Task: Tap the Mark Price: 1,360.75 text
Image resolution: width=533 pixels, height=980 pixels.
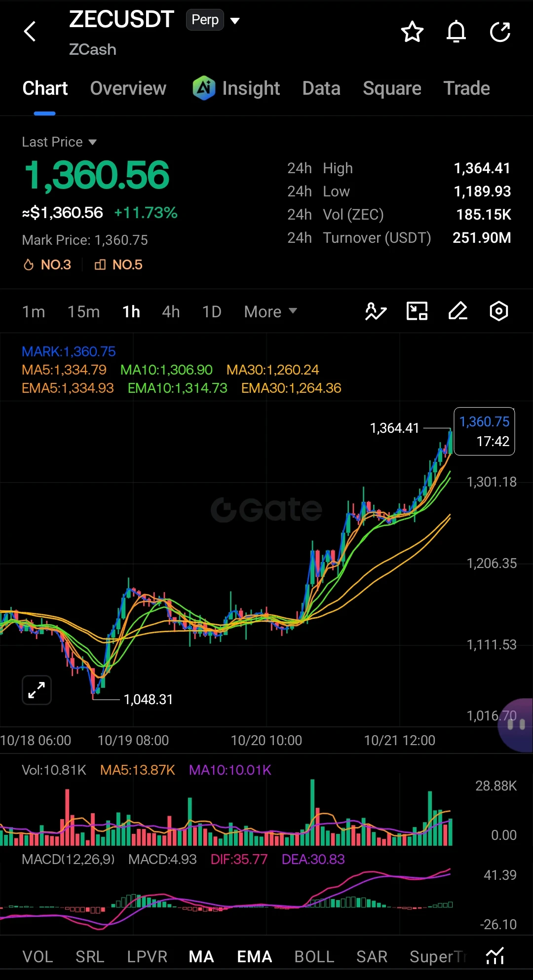Action: pyautogui.click(x=85, y=240)
